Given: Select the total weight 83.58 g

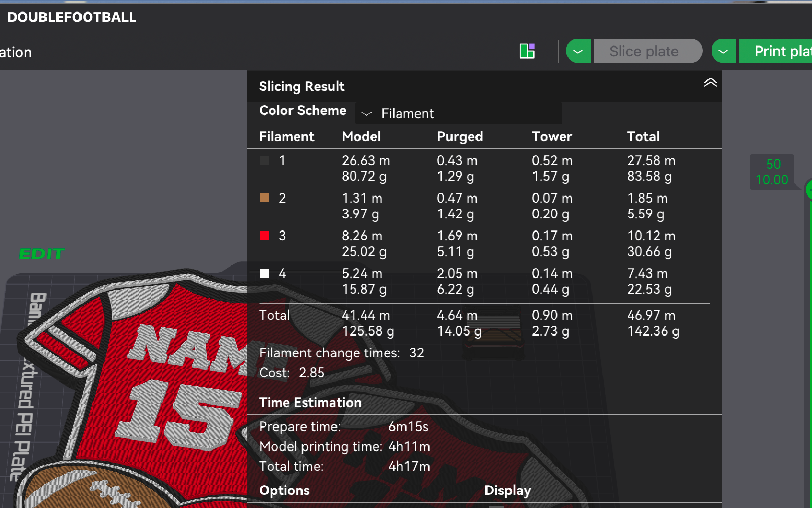Looking at the screenshot, I should pyautogui.click(x=649, y=176).
